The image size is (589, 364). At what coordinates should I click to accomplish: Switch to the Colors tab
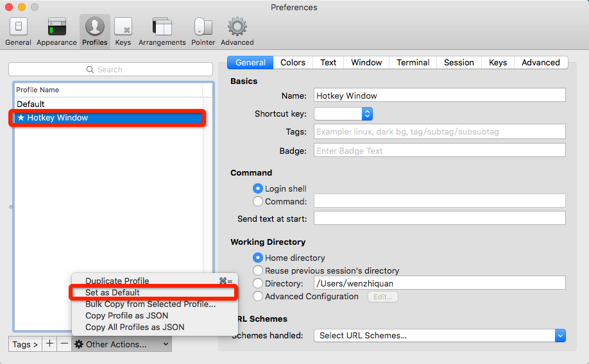[293, 62]
